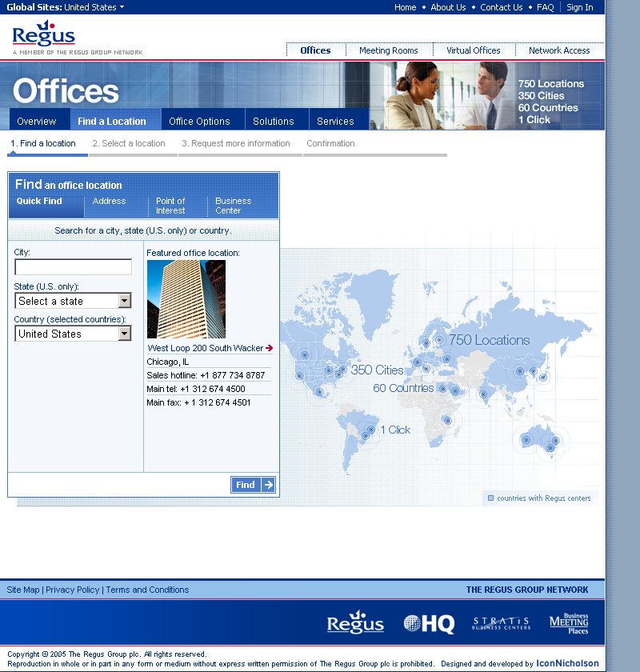640x672 pixels.
Task: Click the Home link
Action: pyautogui.click(x=405, y=7)
